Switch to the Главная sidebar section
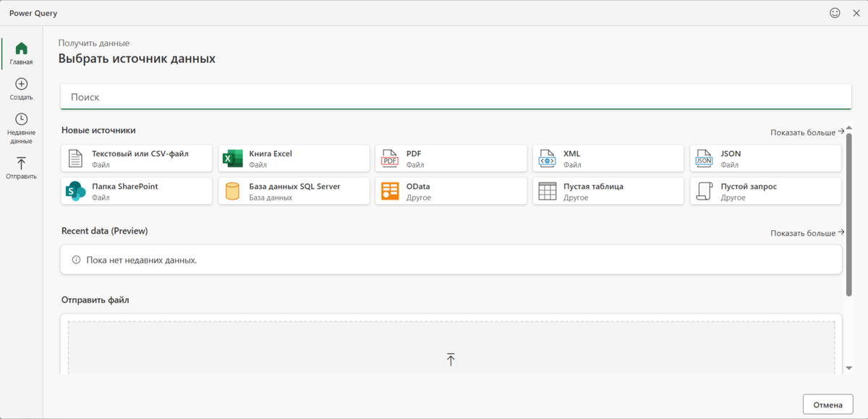Image resolution: width=868 pixels, height=419 pixels. coord(21,53)
